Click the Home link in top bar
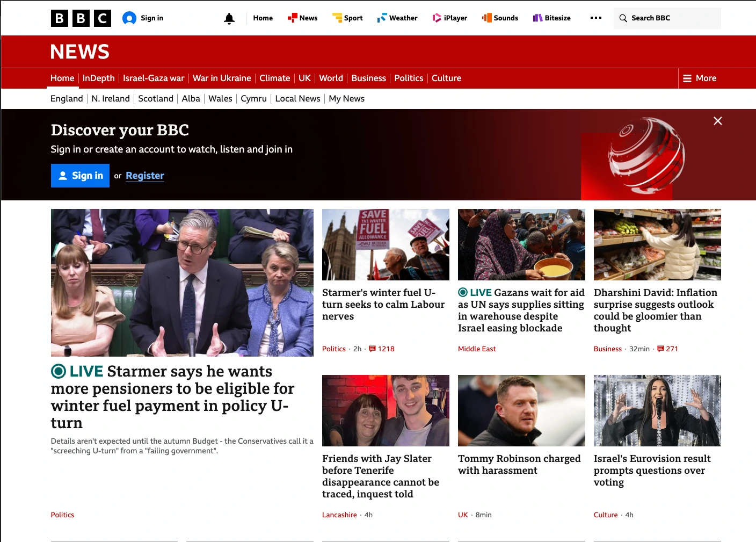 (x=263, y=18)
